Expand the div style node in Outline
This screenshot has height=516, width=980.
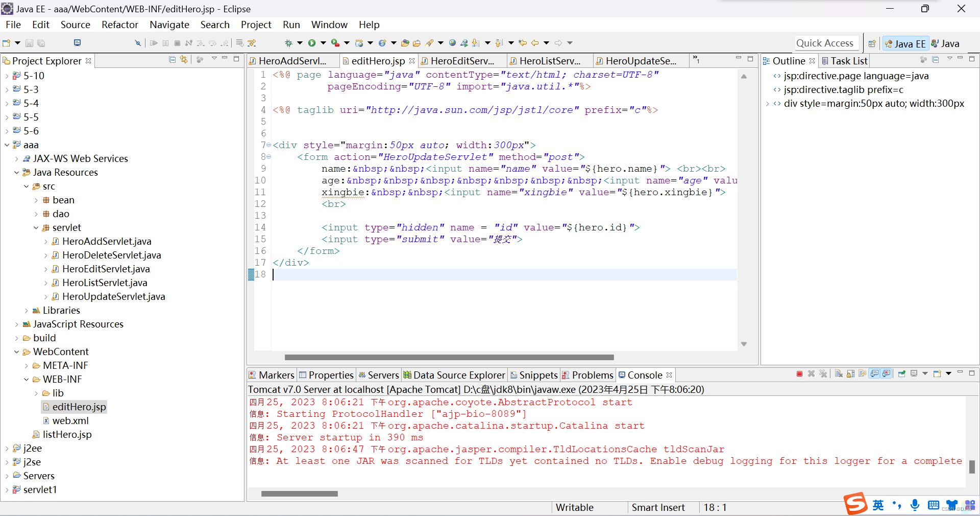[x=767, y=104]
